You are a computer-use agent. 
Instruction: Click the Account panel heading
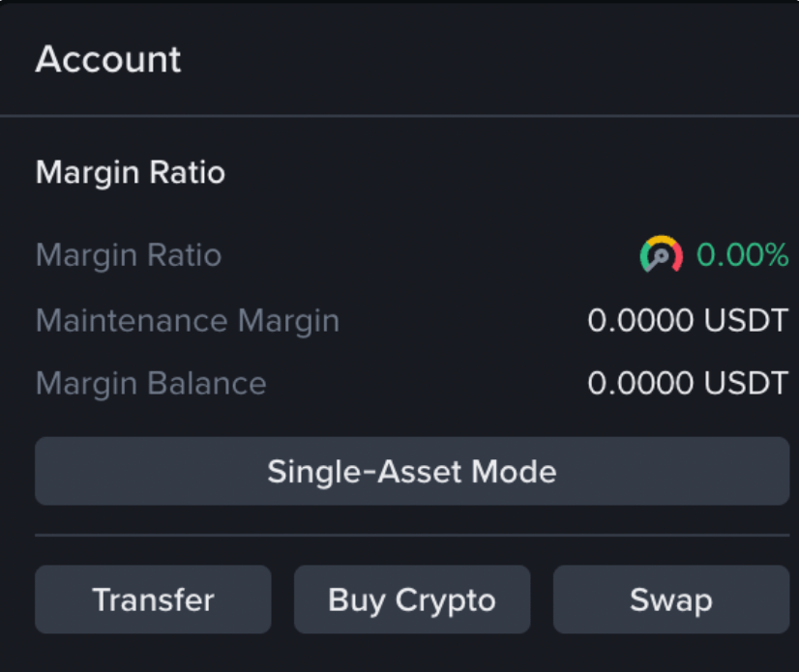(108, 60)
